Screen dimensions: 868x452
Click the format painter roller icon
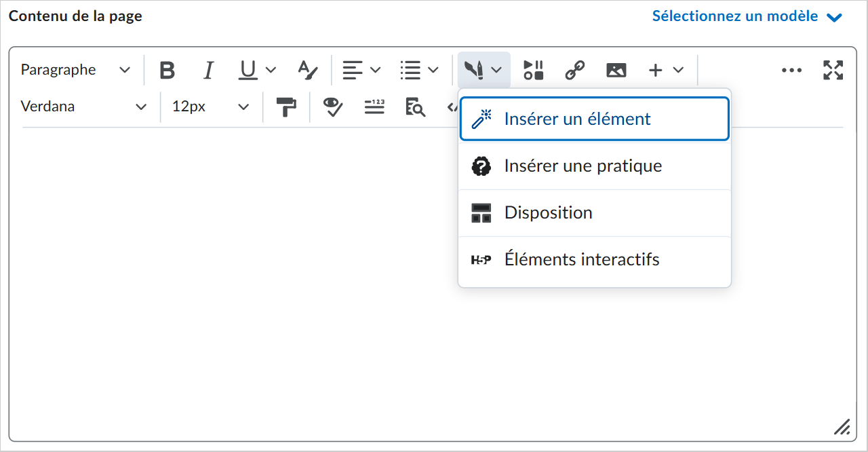pos(286,107)
